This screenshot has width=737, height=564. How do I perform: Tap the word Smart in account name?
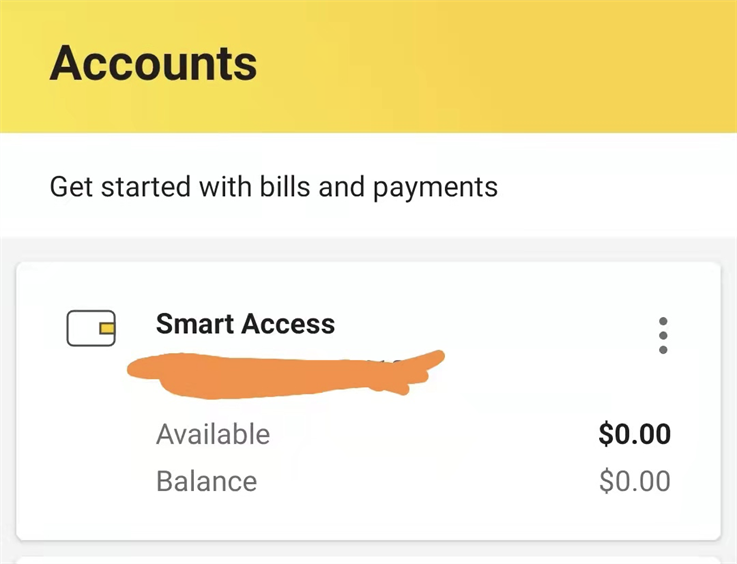click(x=195, y=324)
